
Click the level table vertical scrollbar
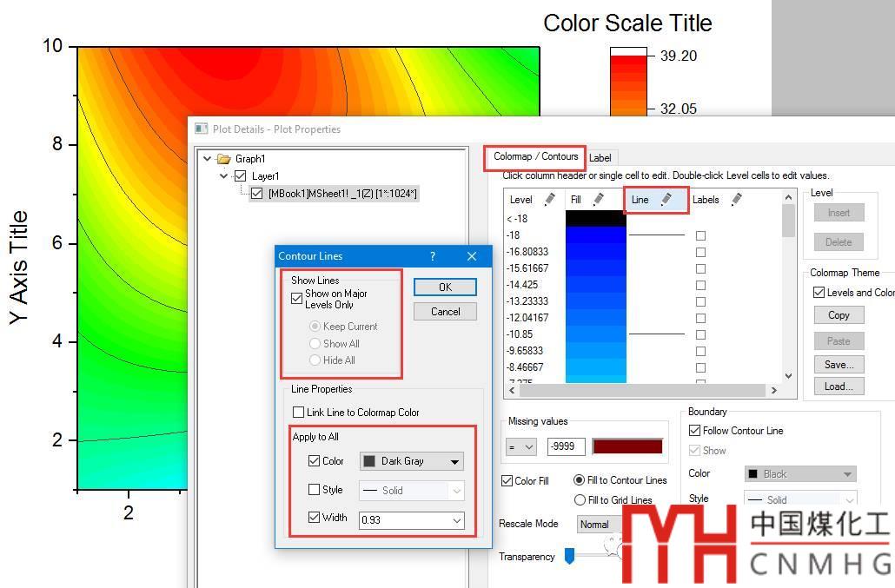point(788,221)
